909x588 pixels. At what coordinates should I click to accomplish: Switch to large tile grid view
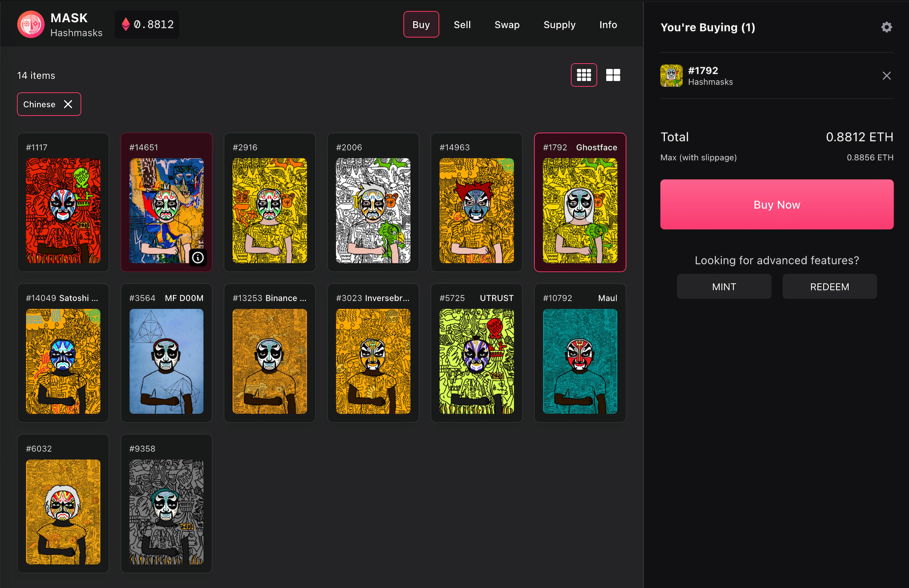click(613, 75)
